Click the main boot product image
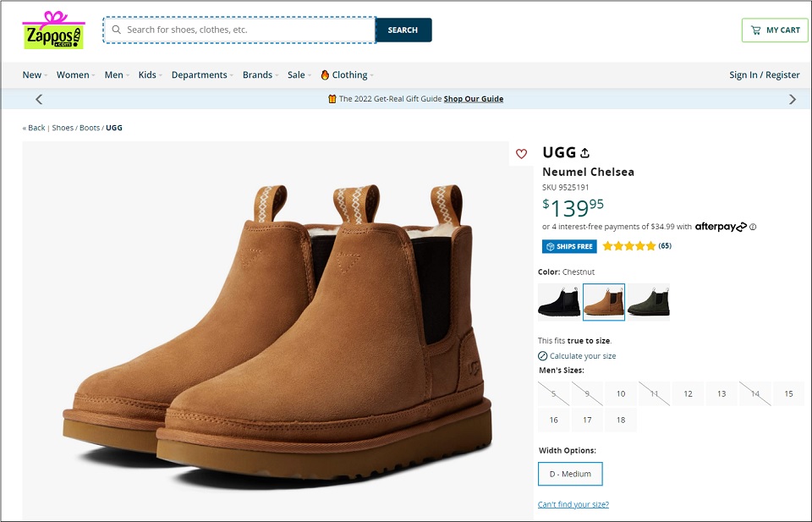The width and height of the screenshot is (812, 522). point(277,332)
